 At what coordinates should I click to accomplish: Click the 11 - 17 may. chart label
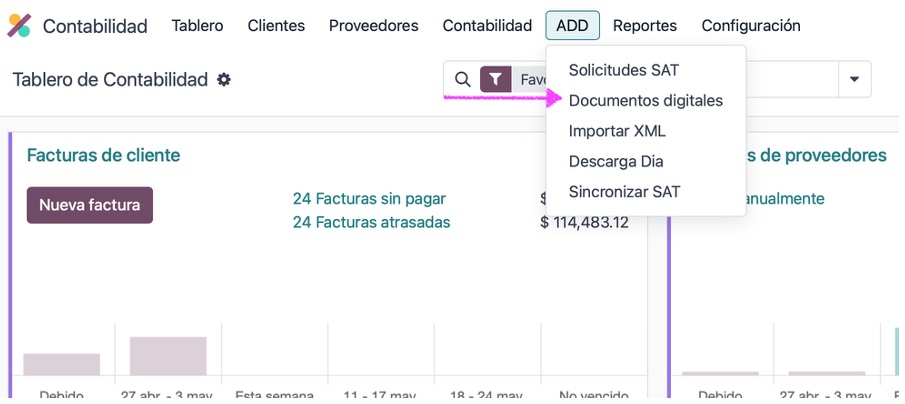380,396
